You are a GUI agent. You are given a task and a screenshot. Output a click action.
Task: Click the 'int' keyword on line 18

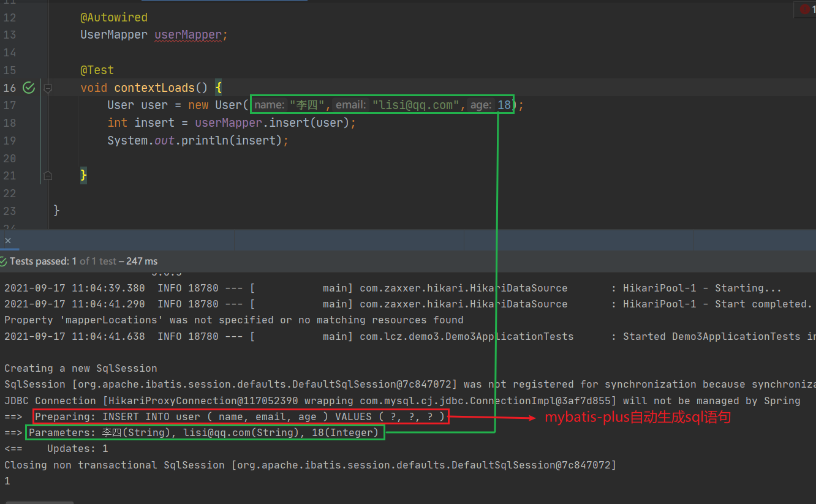117,123
